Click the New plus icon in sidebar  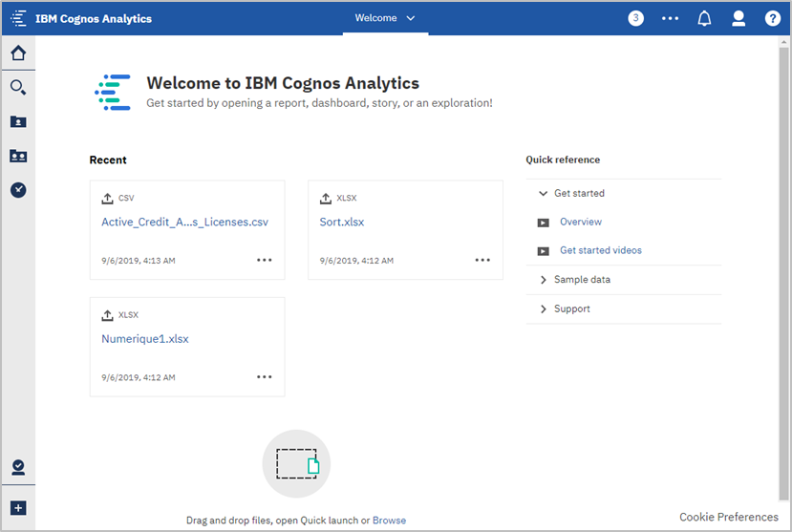[17, 508]
